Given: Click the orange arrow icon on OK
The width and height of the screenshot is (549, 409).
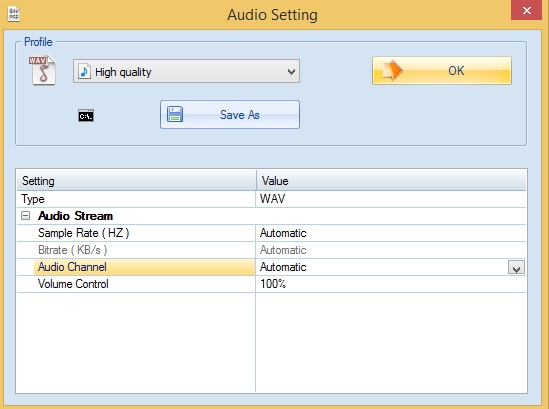Looking at the screenshot, I should (392, 70).
